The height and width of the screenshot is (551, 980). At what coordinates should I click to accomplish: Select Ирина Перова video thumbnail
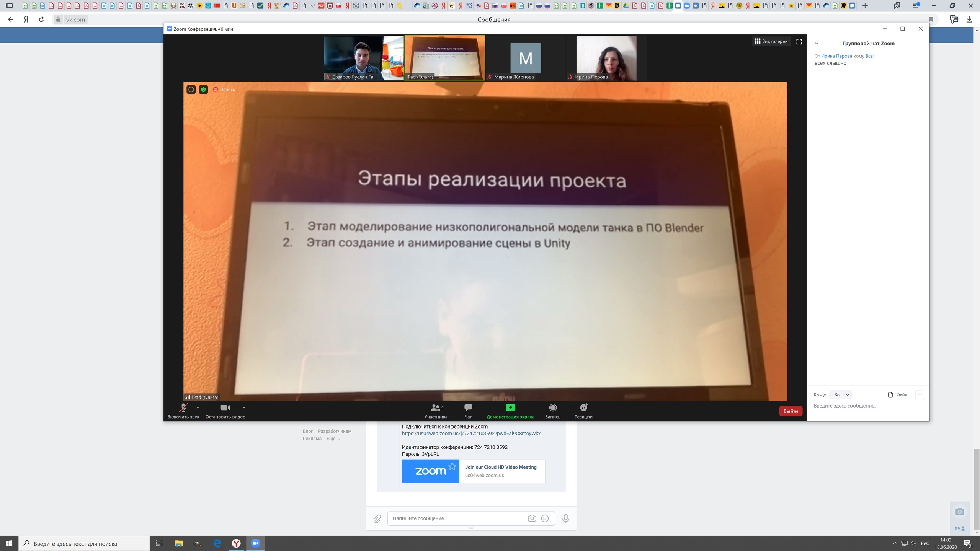606,58
